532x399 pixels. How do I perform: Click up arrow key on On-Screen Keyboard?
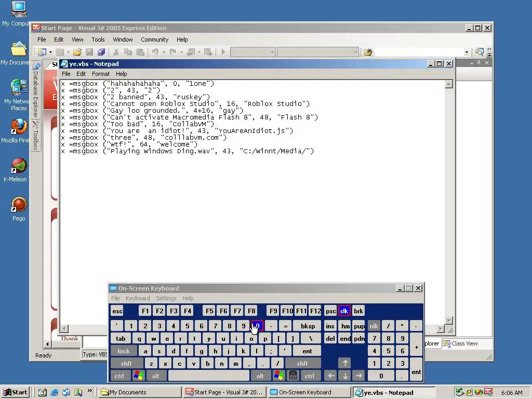345,363
